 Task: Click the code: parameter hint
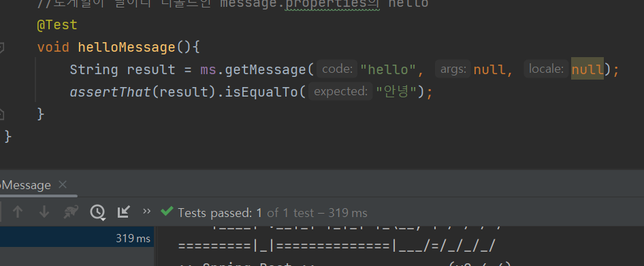pyautogui.click(x=337, y=69)
